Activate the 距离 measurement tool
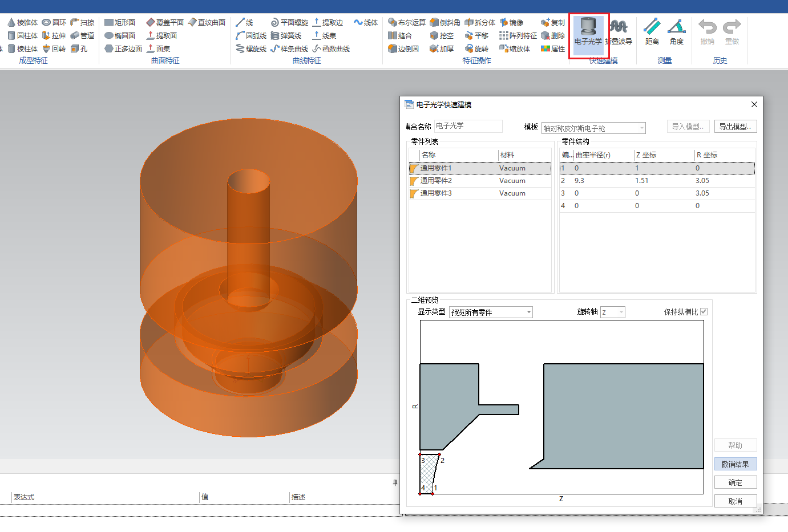Image resolution: width=788 pixels, height=532 pixels. pyautogui.click(x=652, y=32)
